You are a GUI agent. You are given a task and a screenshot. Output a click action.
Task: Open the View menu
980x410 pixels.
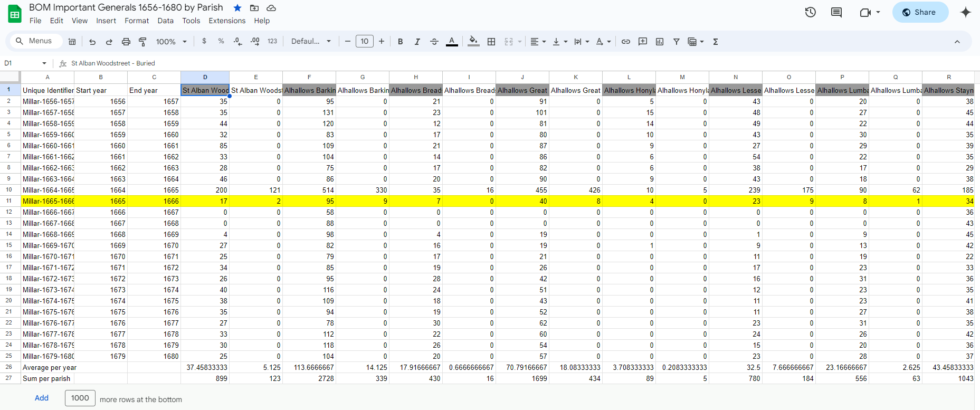click(80, 21)
